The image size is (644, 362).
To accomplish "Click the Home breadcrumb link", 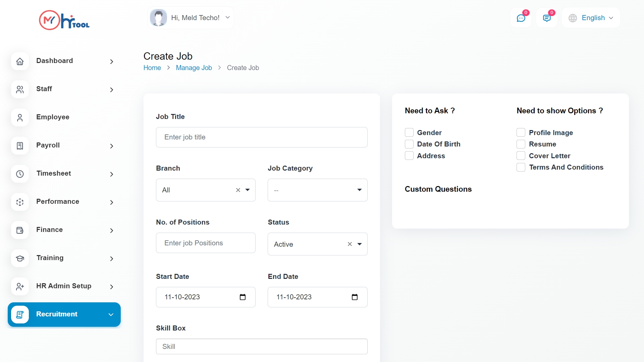I will (152, 68).
